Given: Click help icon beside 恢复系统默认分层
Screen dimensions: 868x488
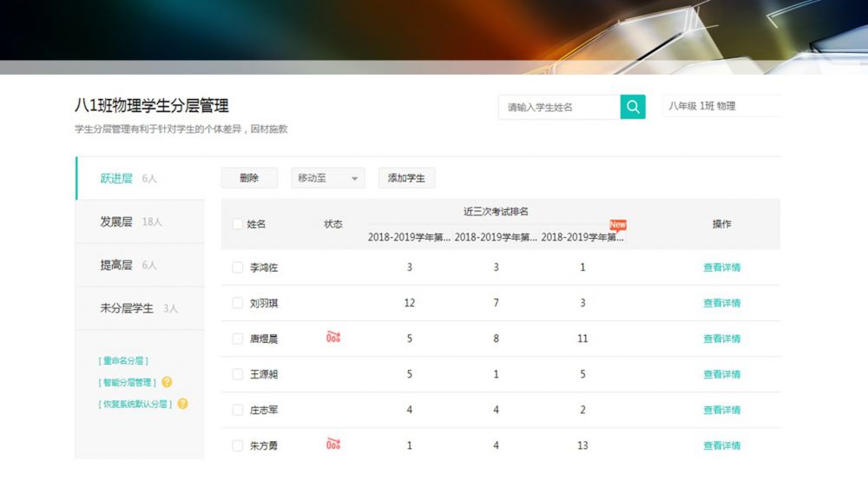Looking at the screenshot, I should tap(182, 404).
